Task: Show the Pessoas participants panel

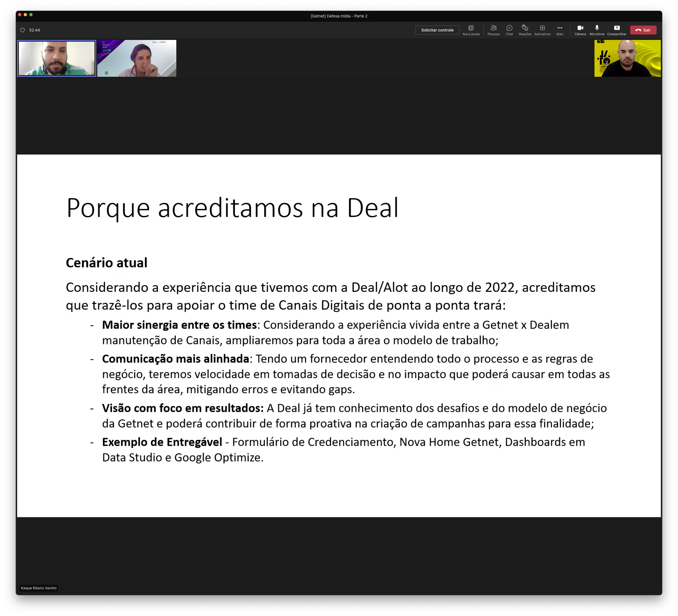Action: tap(493, 30)
